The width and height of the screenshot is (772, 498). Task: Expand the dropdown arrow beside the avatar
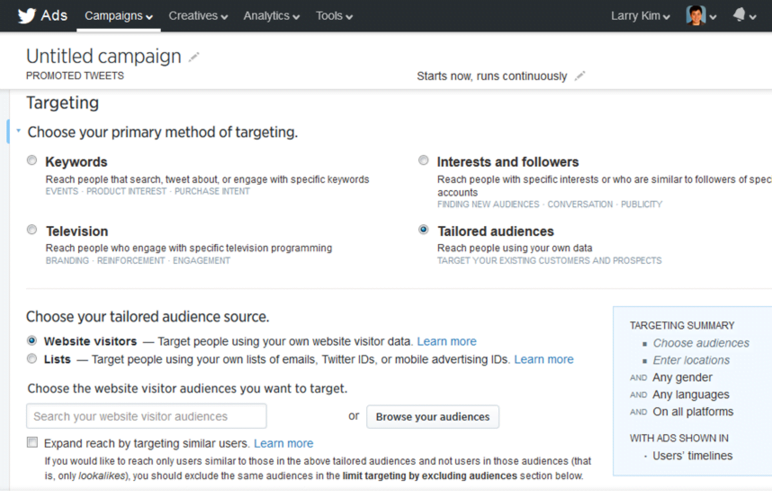pos(712,17)
